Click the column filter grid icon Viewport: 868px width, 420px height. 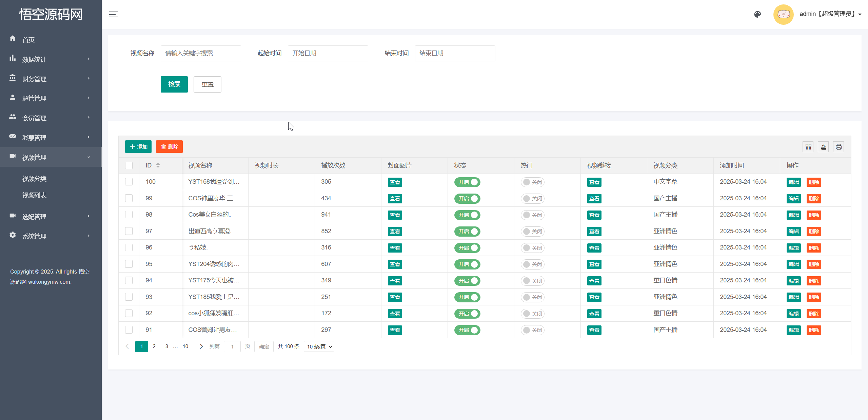pyautogui.click(x=808, y=147)
